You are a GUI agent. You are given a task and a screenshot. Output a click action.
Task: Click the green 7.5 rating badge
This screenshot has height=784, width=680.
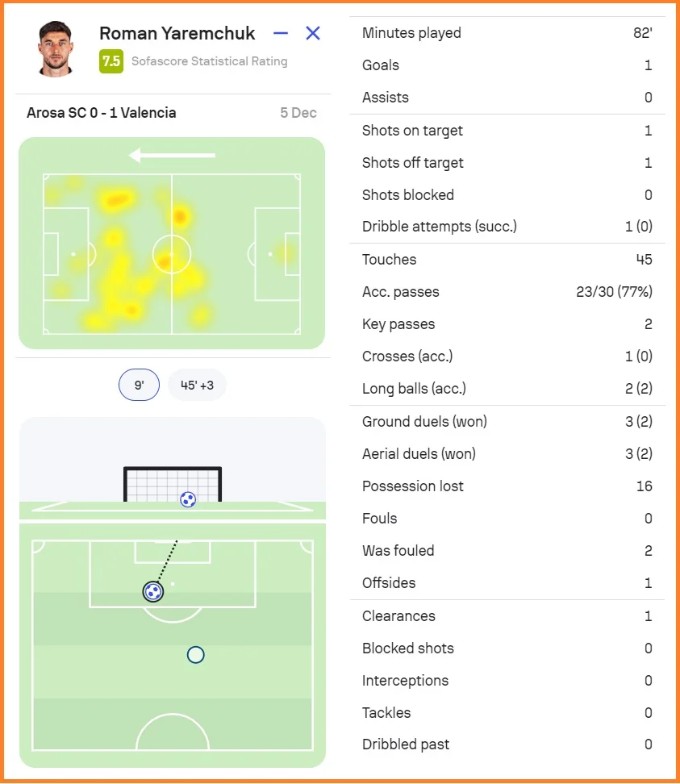[111, 61]
